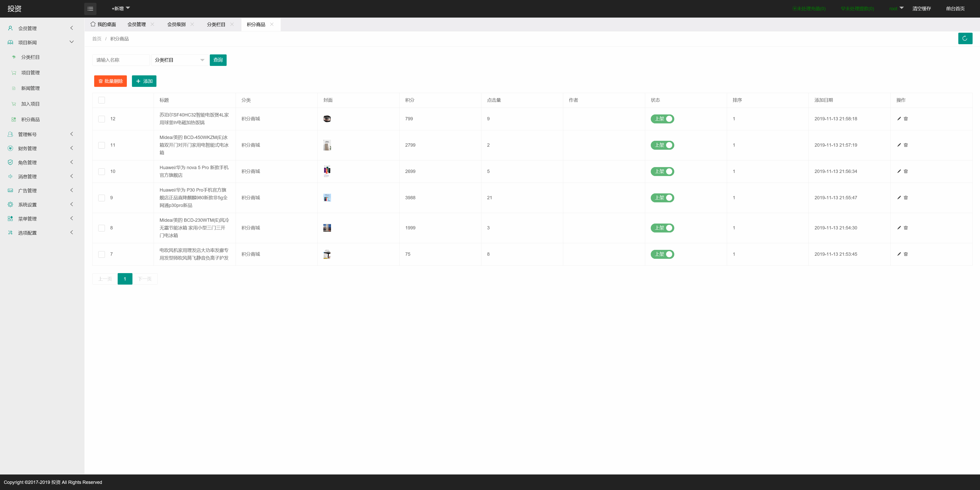Check the checkbox for row 8
This screenshot has width=980, height=490.
102,228
